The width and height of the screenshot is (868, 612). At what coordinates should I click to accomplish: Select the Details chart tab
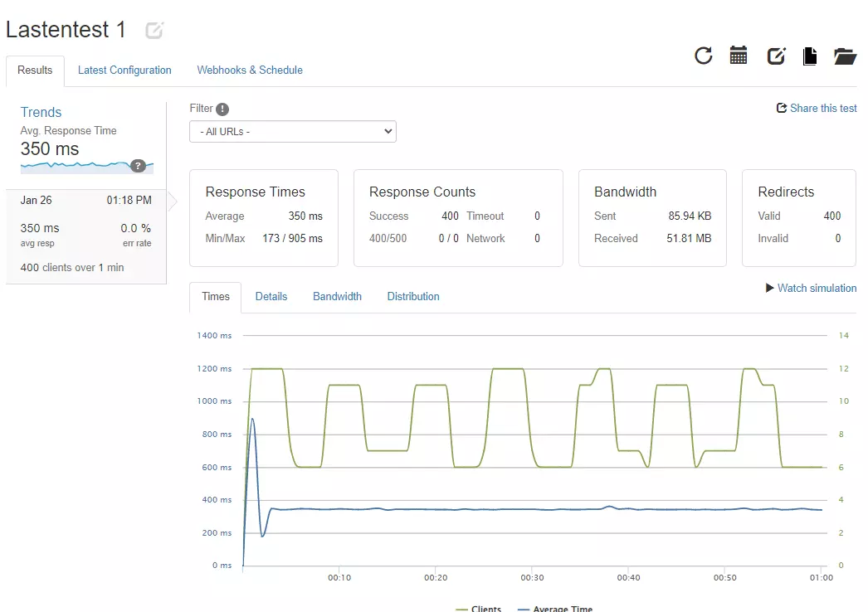tap(271, 297)
